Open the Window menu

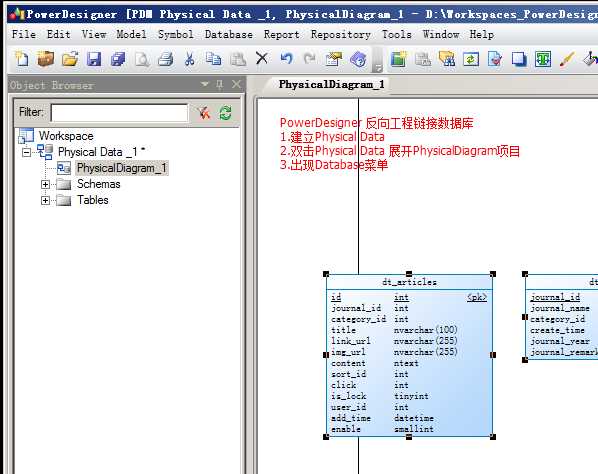(441, 34)
